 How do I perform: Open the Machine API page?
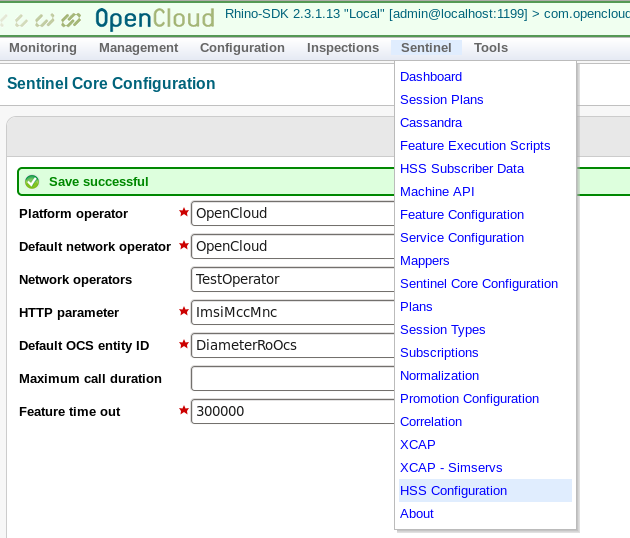[437, 192]
